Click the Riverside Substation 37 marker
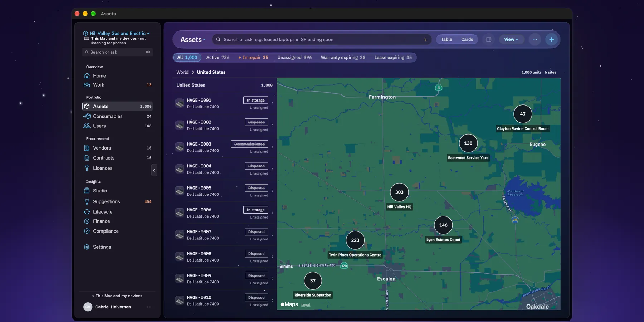The width and height of the screenshot is (644, 322). (313, 281)
